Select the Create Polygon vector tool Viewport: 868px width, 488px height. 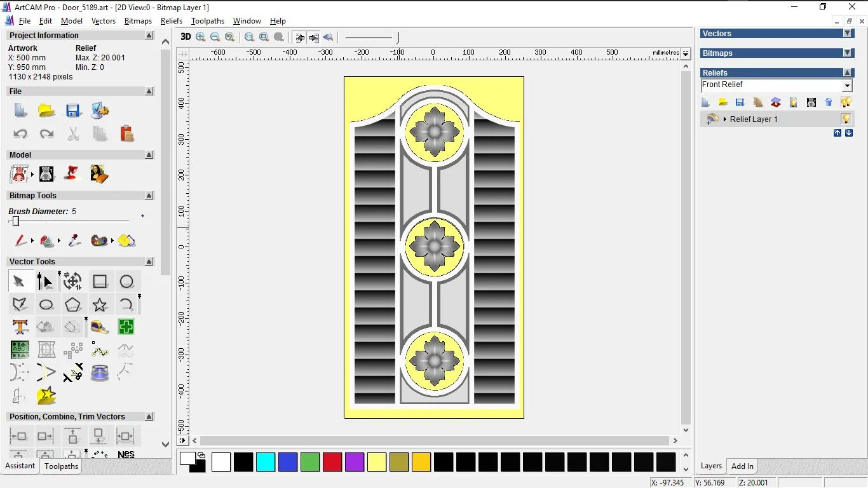[72, 305]
